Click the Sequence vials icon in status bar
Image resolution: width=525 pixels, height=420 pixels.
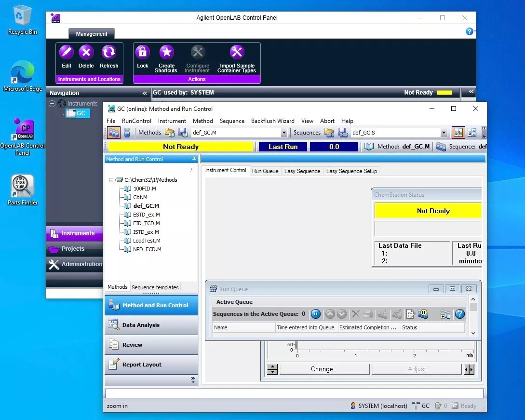click(441, 147)
